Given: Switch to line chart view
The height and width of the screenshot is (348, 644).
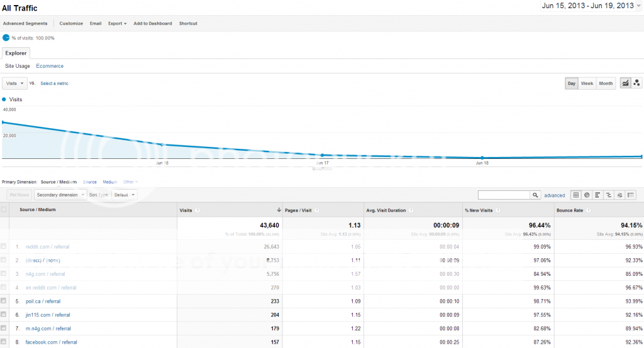Looking at the screenshot, I should (x=625, y=84).
